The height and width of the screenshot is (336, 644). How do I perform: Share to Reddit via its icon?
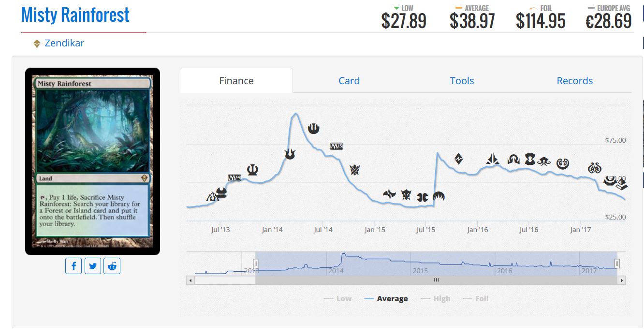[x=112, y=266]
